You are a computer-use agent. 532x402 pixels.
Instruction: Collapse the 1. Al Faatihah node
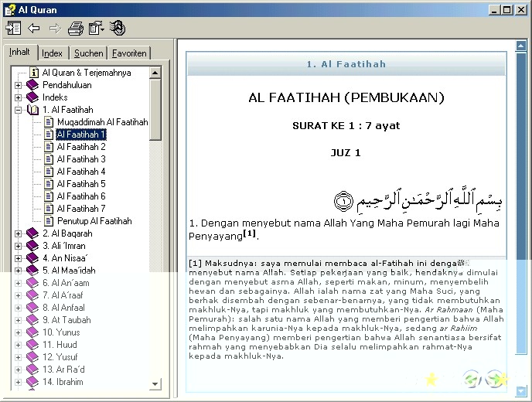19,110
